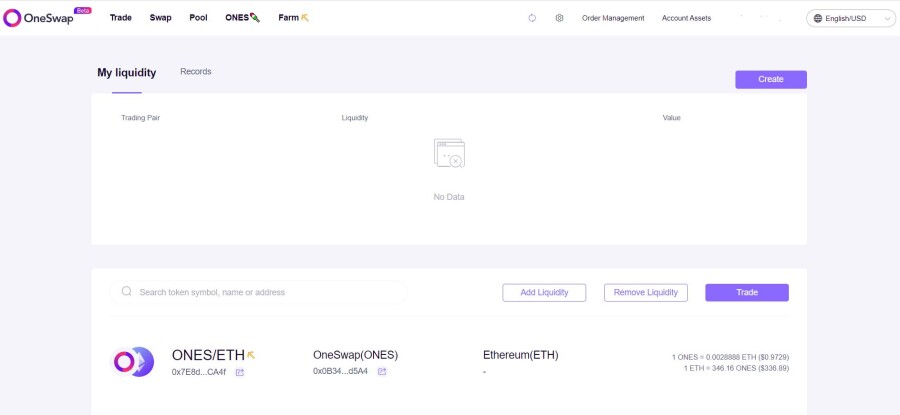This screenshot has width=900, height=415.
Task: Click farm pickaxe icon next to ONES/ETH
Action: [x=251, y=355]
